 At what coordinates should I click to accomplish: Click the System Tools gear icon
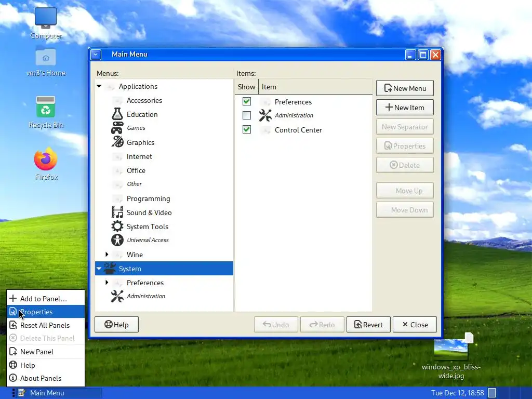tap(117, 226)
